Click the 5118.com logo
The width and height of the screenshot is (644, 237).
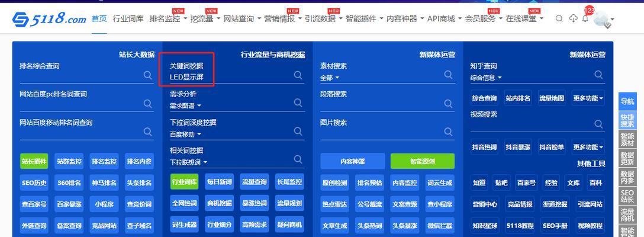[49, 19]
